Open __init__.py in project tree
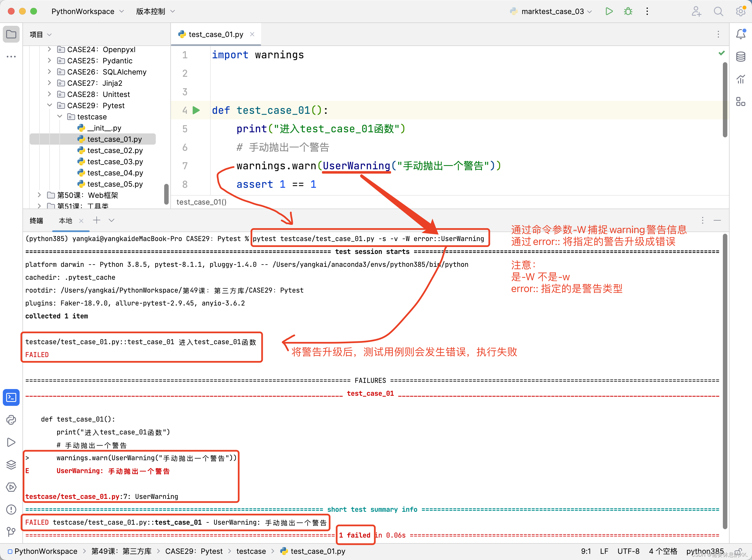This screenshot has width=752, height=560. [x=104, y=128]
